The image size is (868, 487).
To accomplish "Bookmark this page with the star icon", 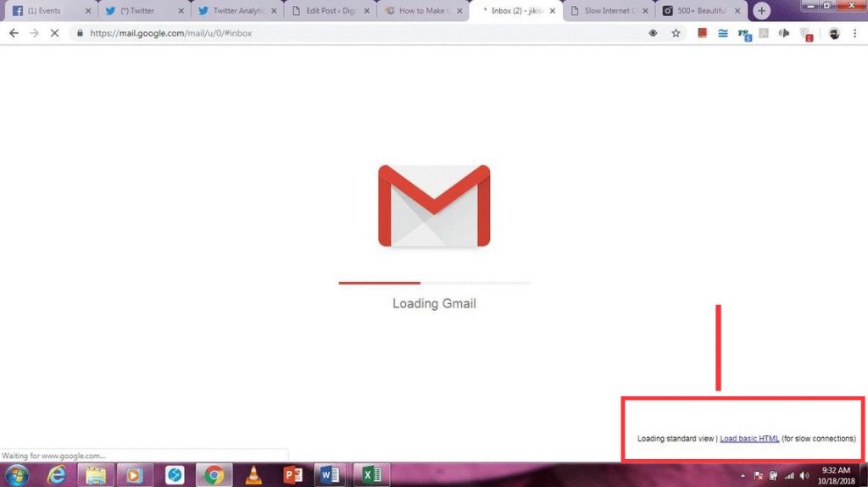I will point(676,33).
